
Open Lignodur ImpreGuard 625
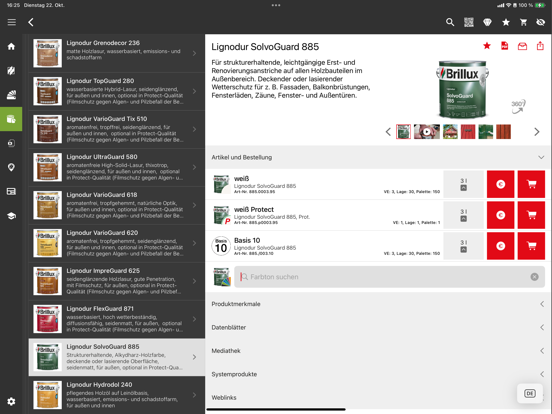pos(117,282)
